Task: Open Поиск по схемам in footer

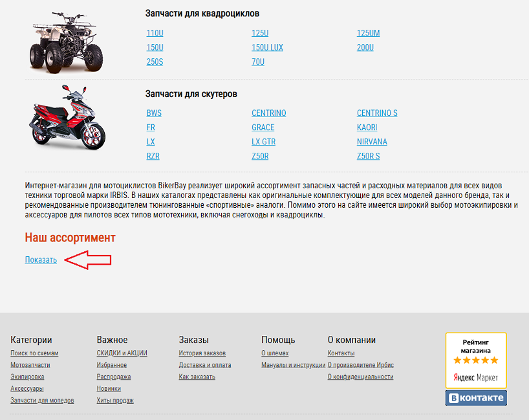Action: point(34,353)
